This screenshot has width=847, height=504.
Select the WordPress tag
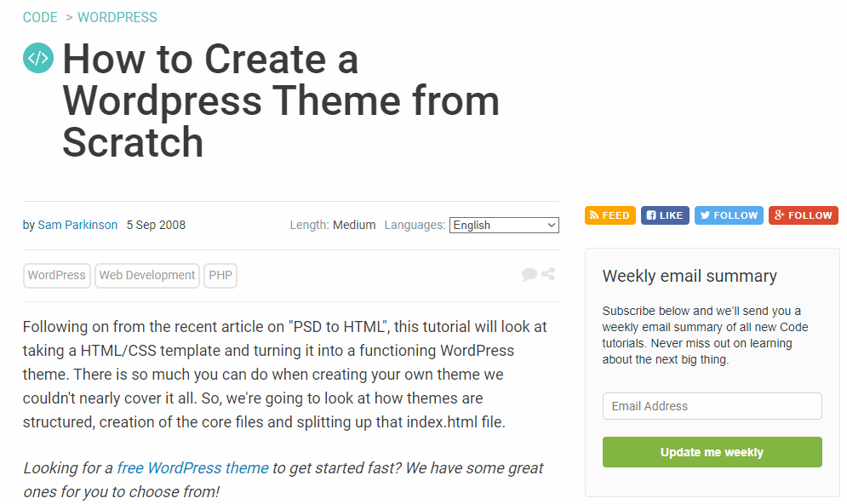click(57, 275)
